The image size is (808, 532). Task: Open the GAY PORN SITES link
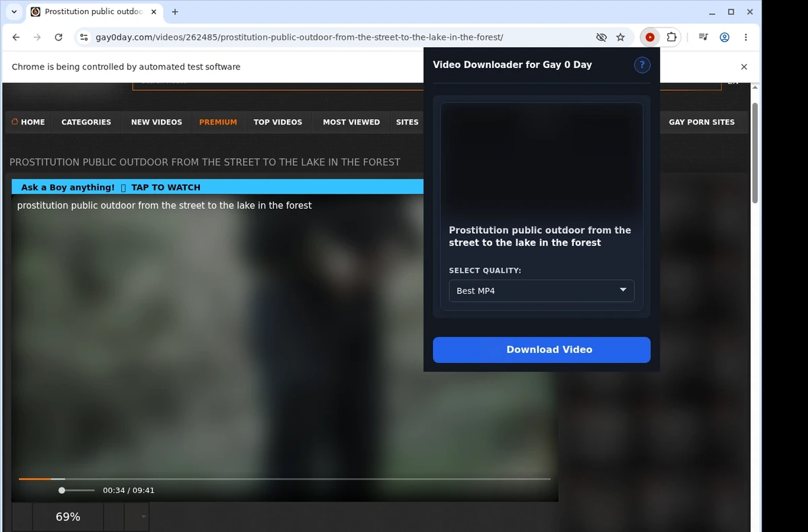pos(702,122)
